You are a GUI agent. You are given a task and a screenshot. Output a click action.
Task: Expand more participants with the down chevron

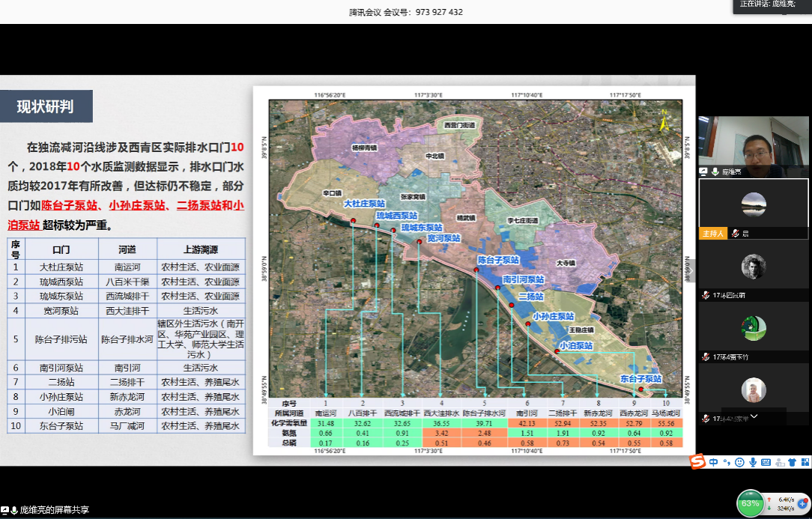tap(754, 416)
